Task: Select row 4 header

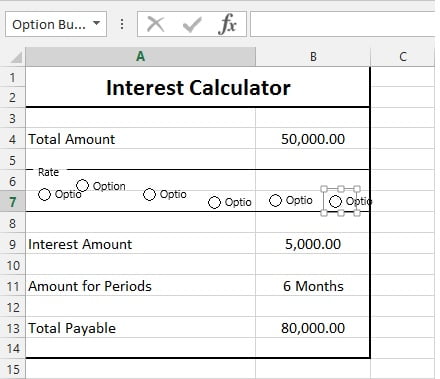Action: click(13, 139)
